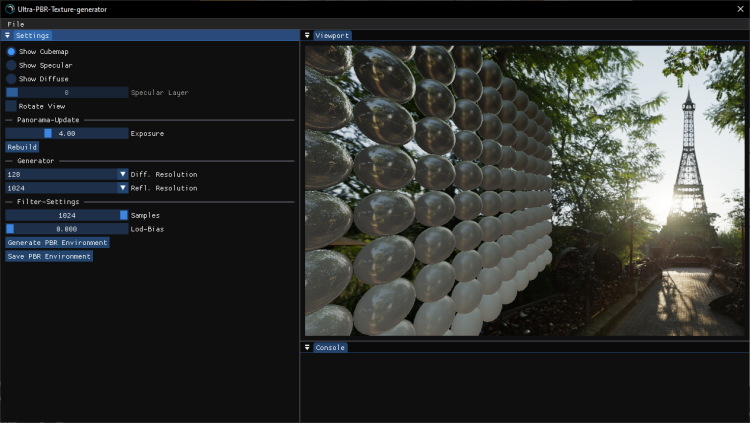Click Generate PBR Environment button
The height and width of the screenshot is (423, 750).
click(57, 242)
